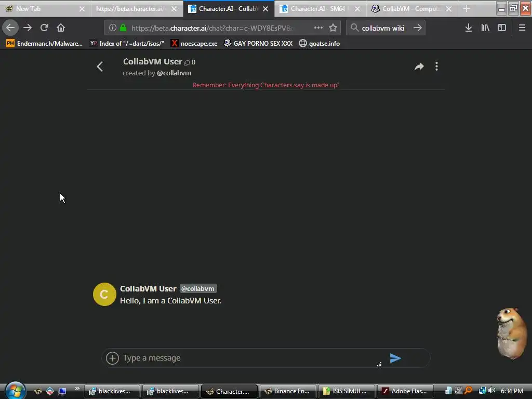Close the Character.AI - SM64 tab
Screen dimensions: 532x399
click(357, 9)
